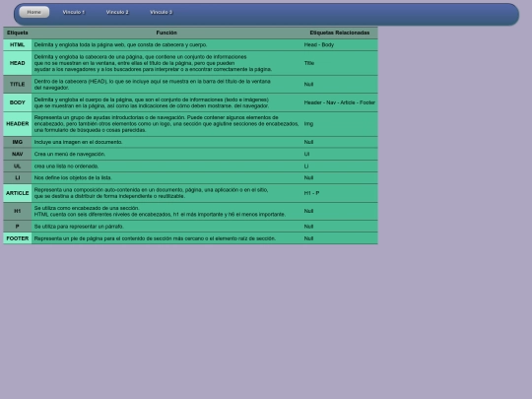The width and height of the screenshot is (532, 399).
Task: Click 'Null' in the LI row
Action: (x=308, y=177)
